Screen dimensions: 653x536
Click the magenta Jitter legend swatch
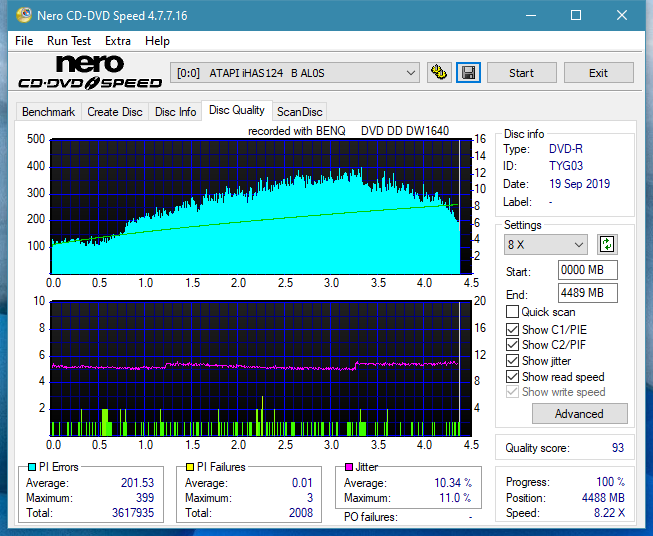click(349, 467)
